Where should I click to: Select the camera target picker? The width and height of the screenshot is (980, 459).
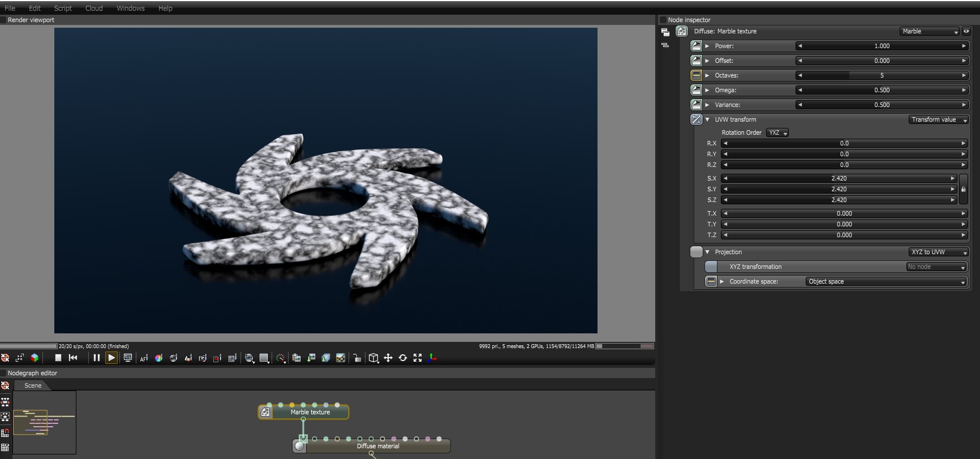tap(203, 358)
